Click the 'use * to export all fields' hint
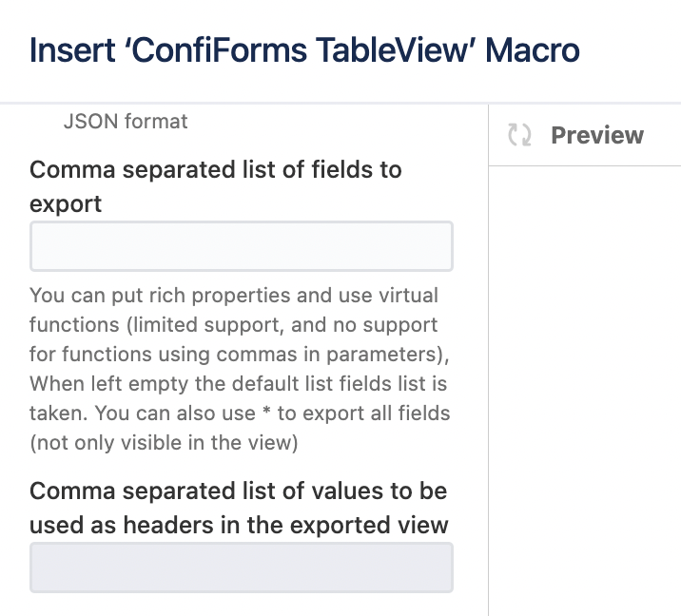The height and width of the screenshot is (616, 681). [x=272, y=414]
